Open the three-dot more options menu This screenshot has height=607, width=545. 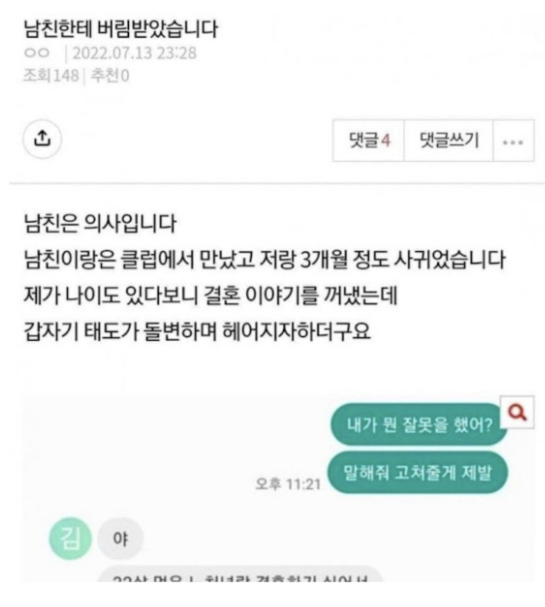513,141
